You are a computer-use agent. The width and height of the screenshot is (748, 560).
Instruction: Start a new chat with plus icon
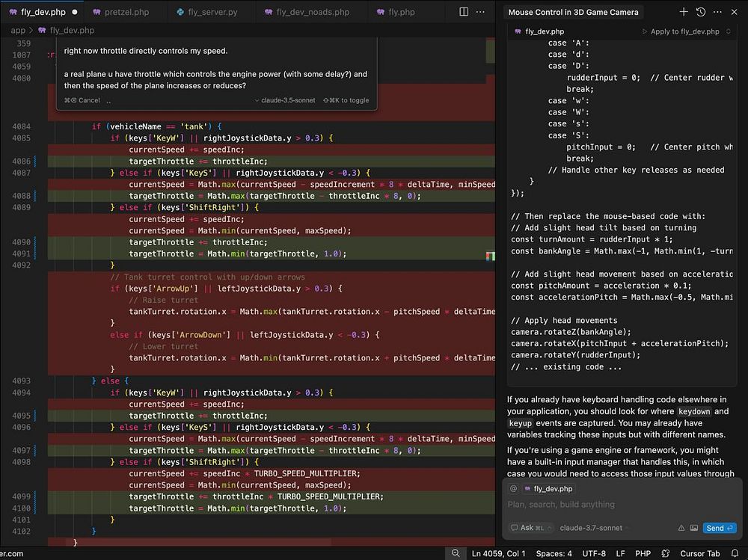684,12
